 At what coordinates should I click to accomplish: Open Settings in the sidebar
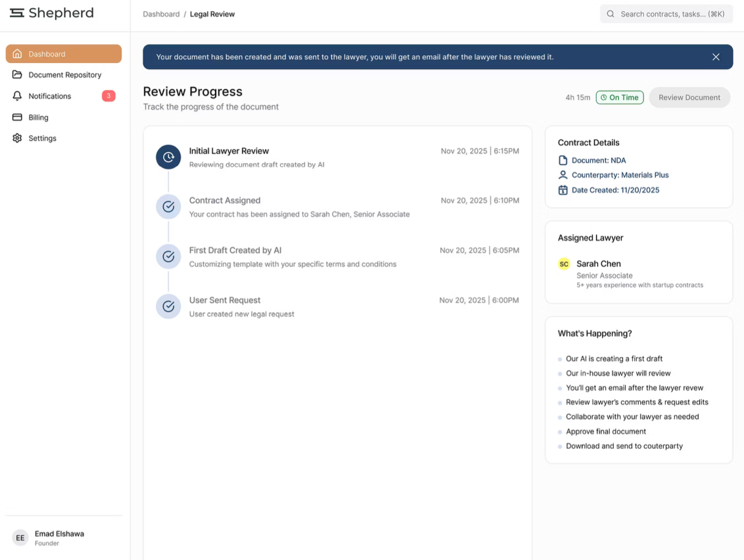64,138
